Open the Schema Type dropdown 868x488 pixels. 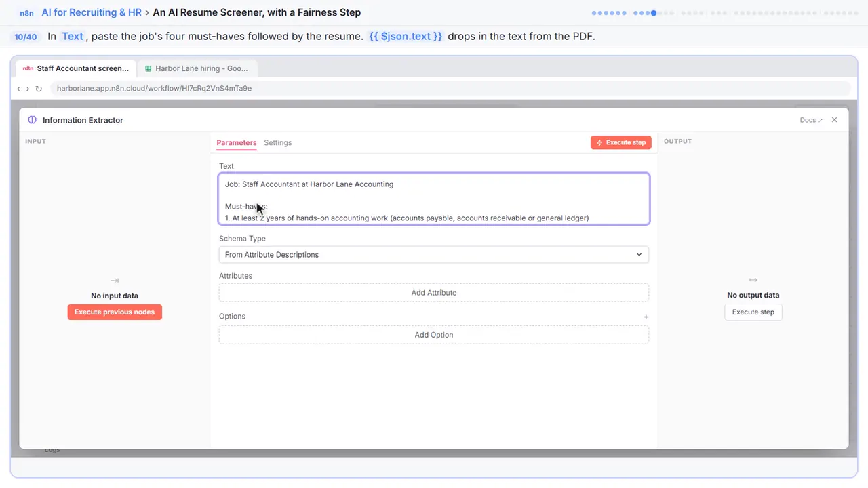(x=434, y=255)
